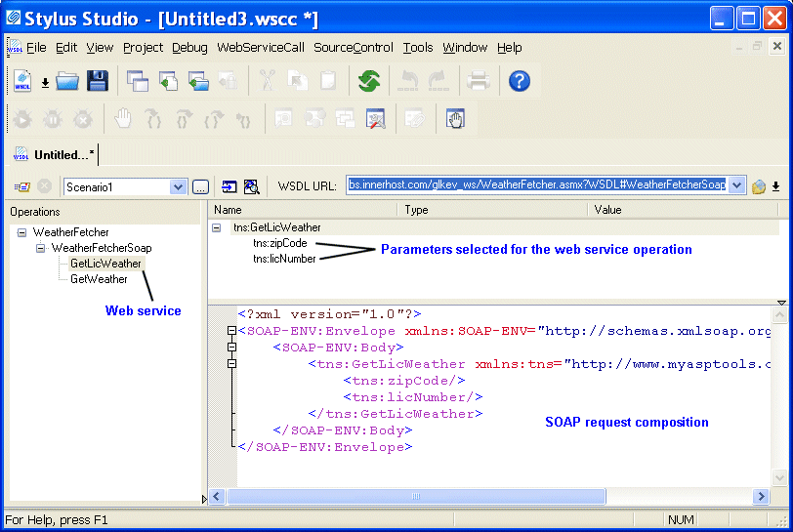
Task: Click the ellipsis button next to Scenario1
Action: tap(199, 186)
